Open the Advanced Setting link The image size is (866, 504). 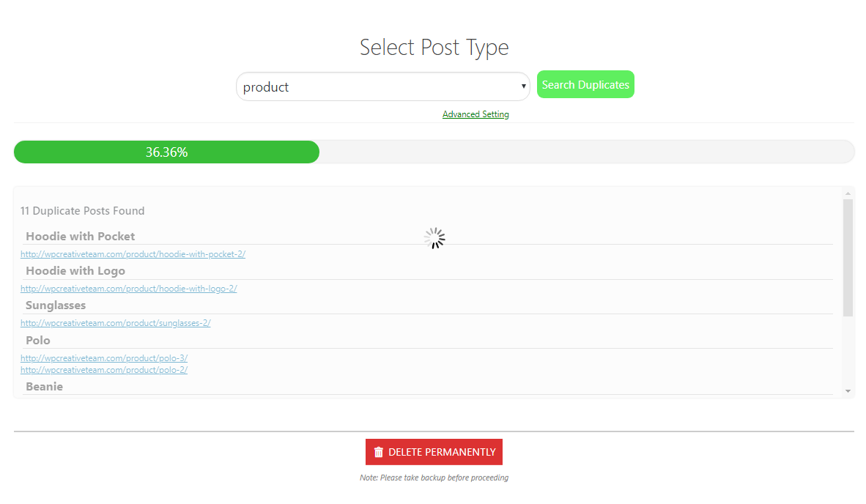[475, 114]
